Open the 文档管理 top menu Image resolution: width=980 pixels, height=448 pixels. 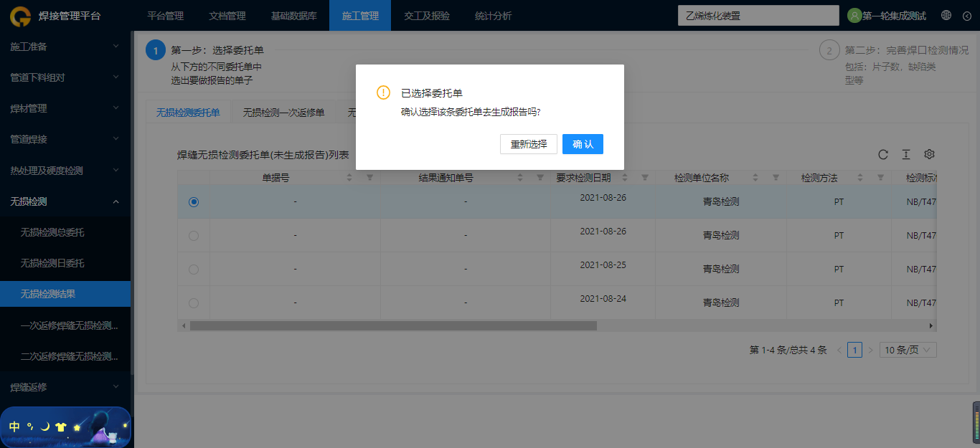click(x=227, y=16)
